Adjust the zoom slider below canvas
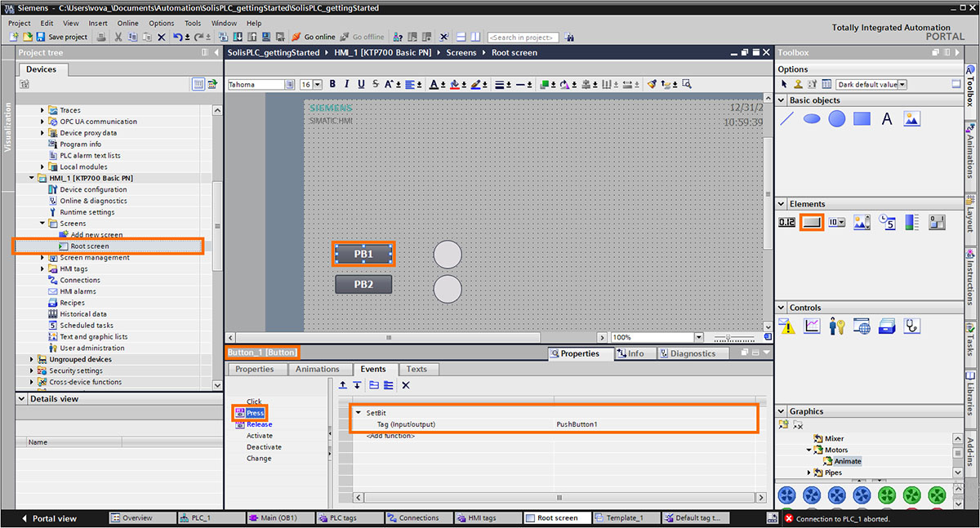 tap(729, 337)
